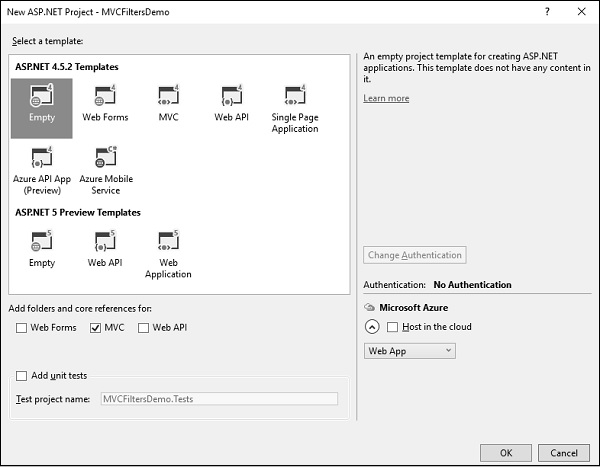
Task: Enable Add unit tests option
Action: [x=22, y=375]
